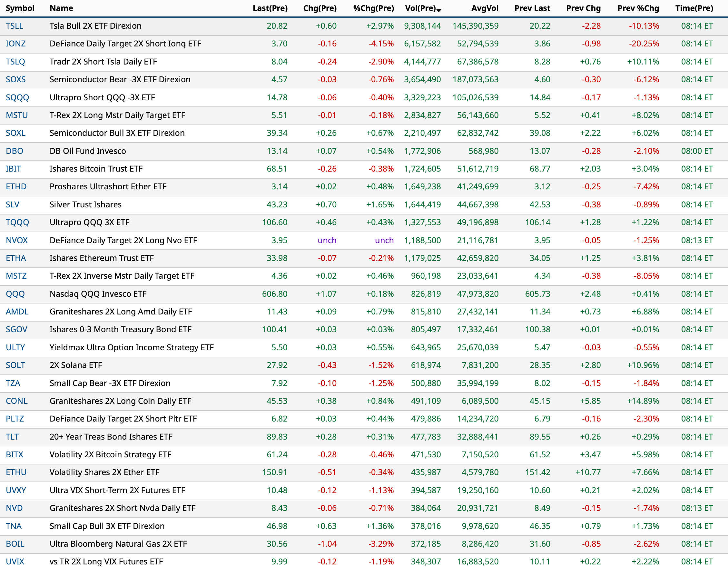
Task: Open the BOIL symbol link
Action: pos(15,544)
